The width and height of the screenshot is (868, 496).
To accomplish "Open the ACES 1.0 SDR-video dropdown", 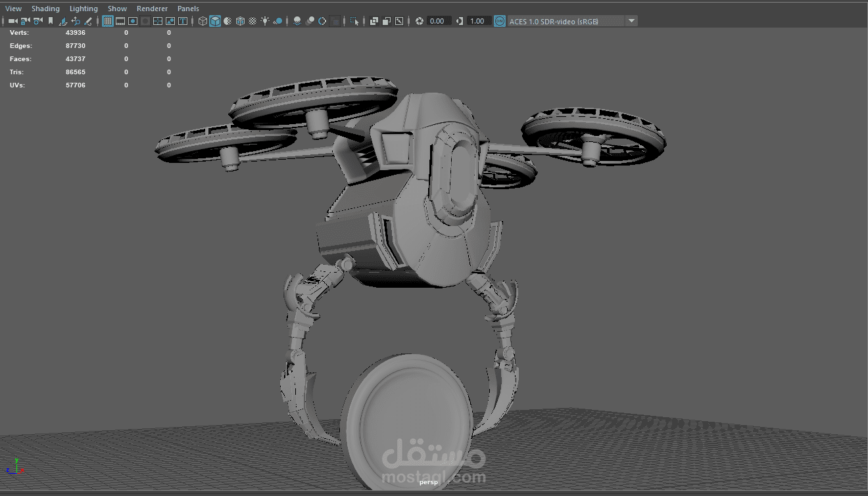I will click(x=573, y=21).
